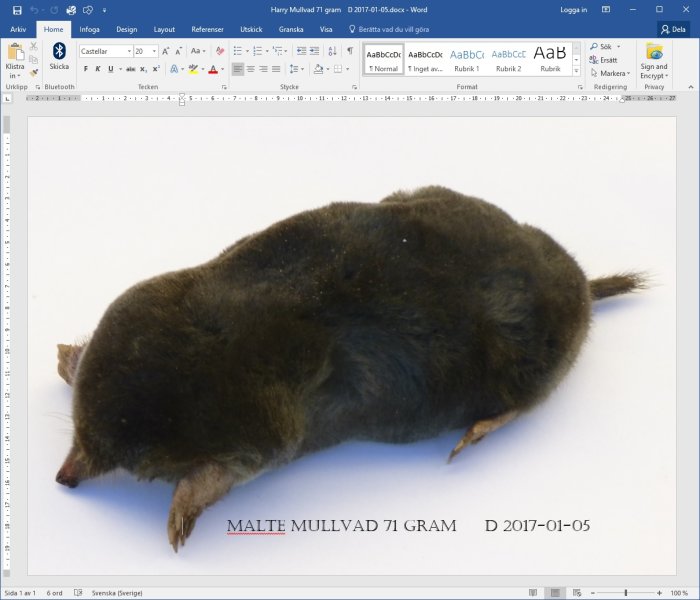Open bullet list dropdown

coord(247,51)
